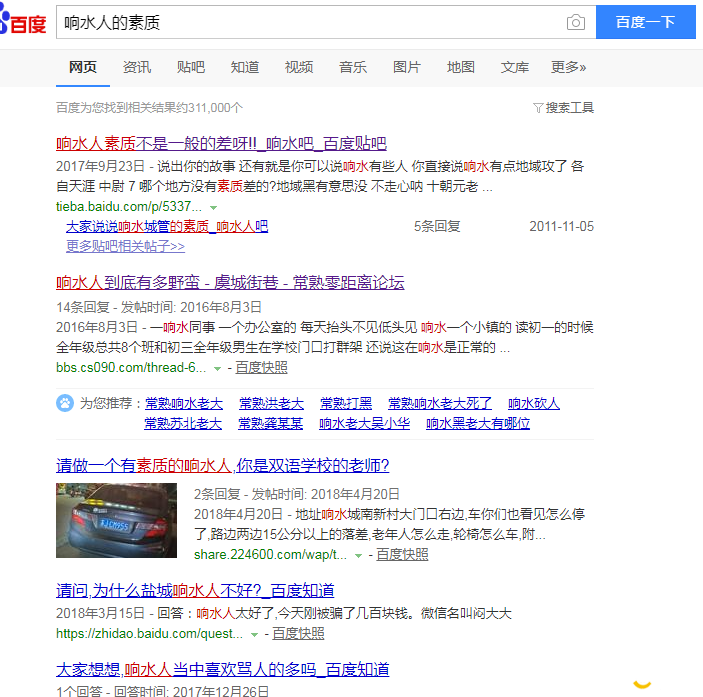Image resolution: width=703 pixels, height=697 pixels.
Task: Click the 百度为您找到相关结果约311,000个 text
Action: (x=149, y=108)
